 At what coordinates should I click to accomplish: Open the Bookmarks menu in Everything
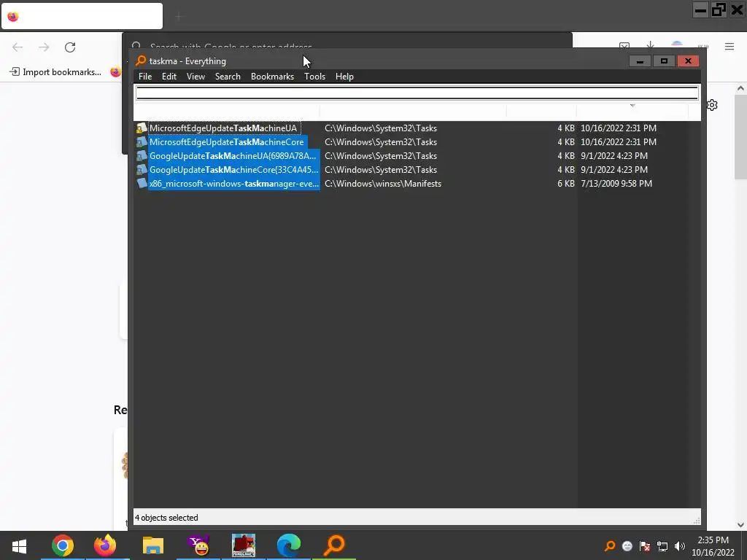272,76
